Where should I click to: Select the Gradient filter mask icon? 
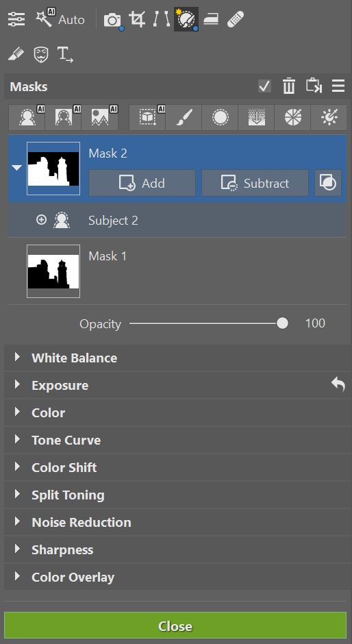pyautogui.click(x=256, y=118)
